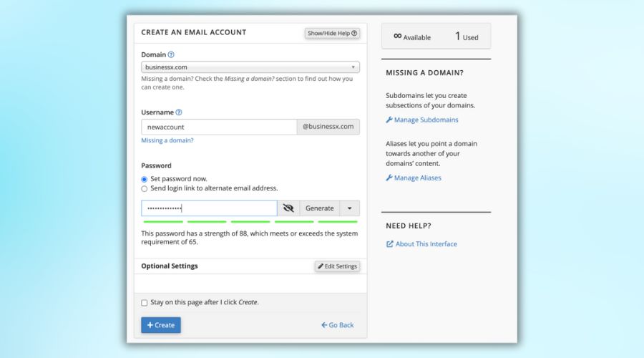Screen dimensions: 644x358
Task: Click the Show/Hide Help button
Action: tap(332, 33)
